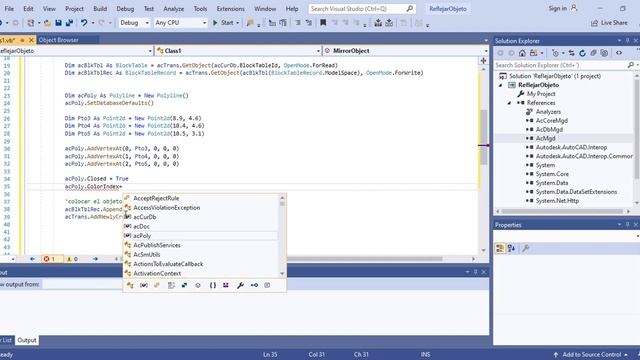The image size is (640, 360).
Task: Open the MirrorObject member dropdown
Action: tap(405, 51)
